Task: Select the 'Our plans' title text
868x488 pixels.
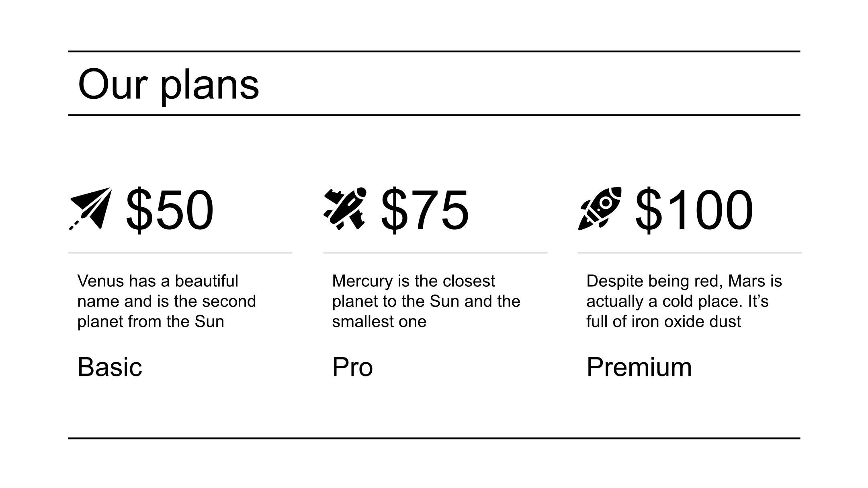Action: 168,85
